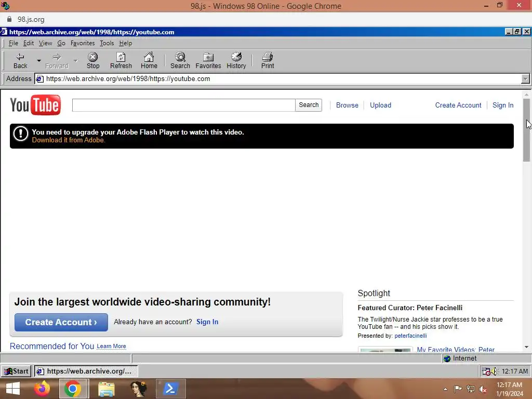Click the host tray flag notification icon
The width and height of the screenshot is (532, 399).
[458, 389]
